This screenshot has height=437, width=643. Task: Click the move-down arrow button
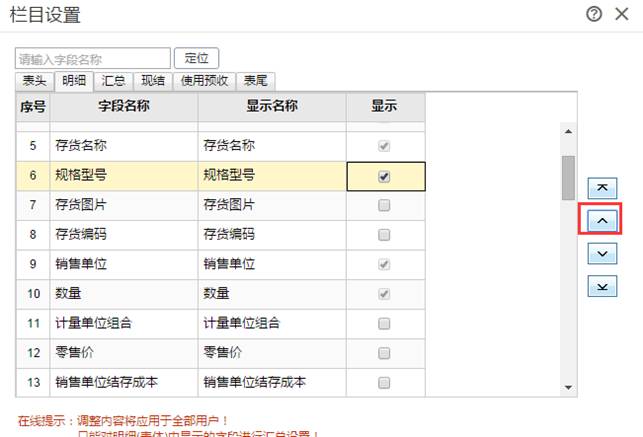[x=601, y=254]
